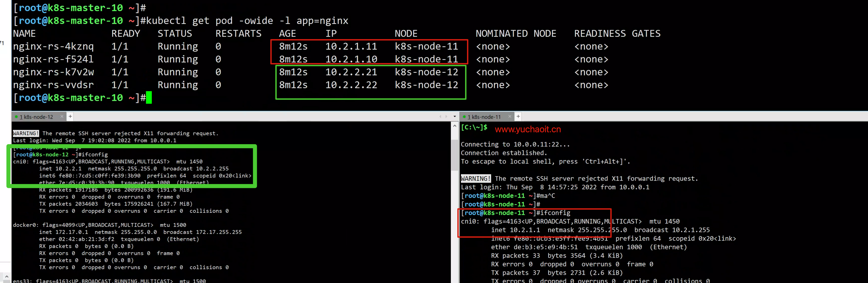
Task: Click green status dot on k8s-node-12 tab
Action: (x=16, y=117)
